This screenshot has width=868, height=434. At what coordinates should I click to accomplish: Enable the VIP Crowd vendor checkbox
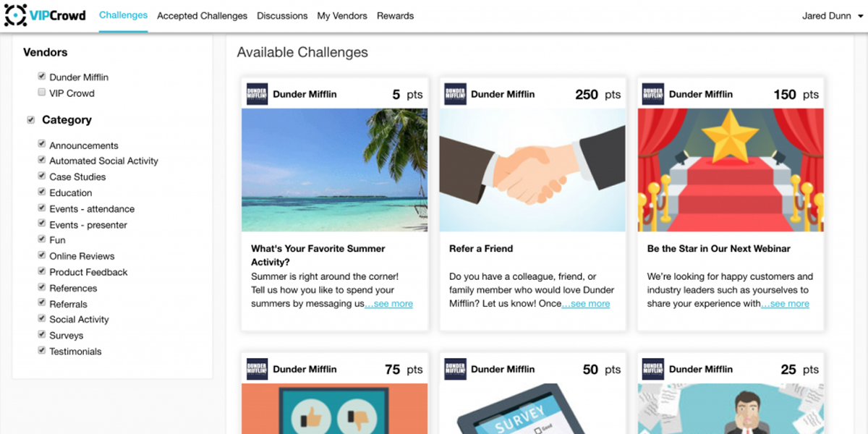click(42, 93)
